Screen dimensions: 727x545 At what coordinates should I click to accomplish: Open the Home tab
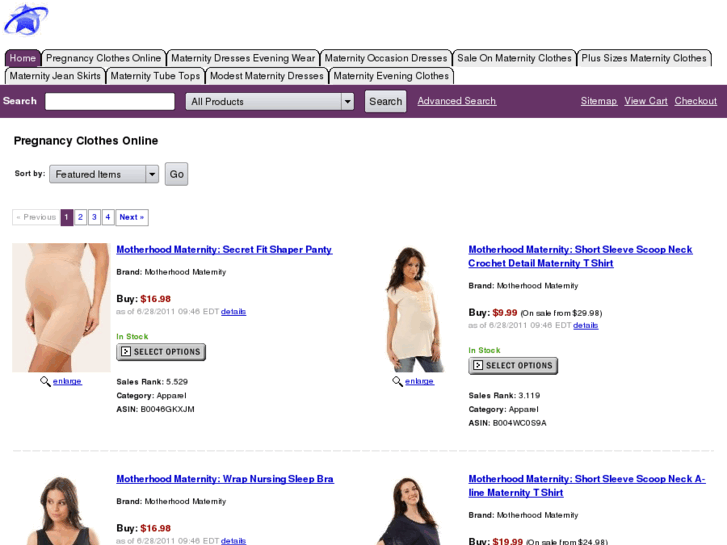[x=23, y=58]
